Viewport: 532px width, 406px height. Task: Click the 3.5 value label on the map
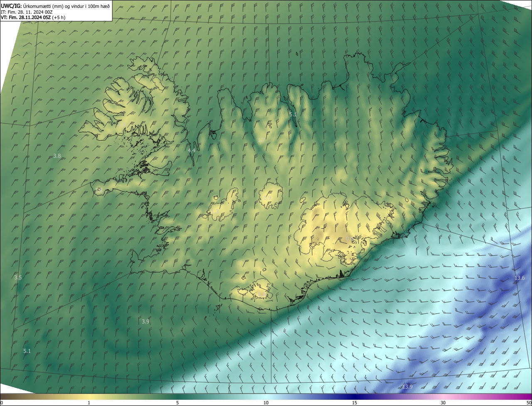pos(18,277)
